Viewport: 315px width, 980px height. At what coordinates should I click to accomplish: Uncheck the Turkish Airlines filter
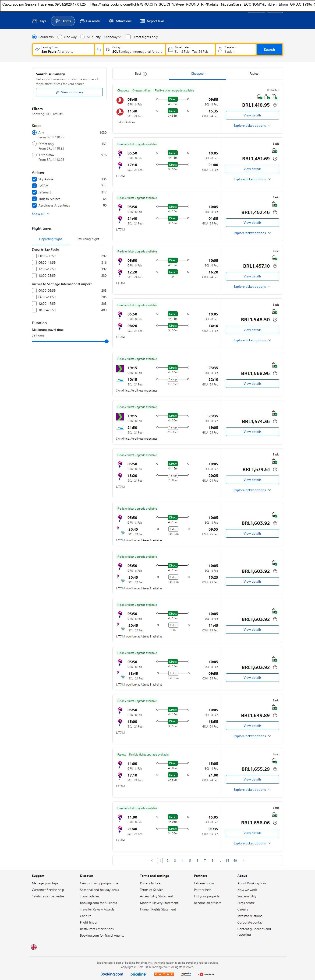point(34,199)
